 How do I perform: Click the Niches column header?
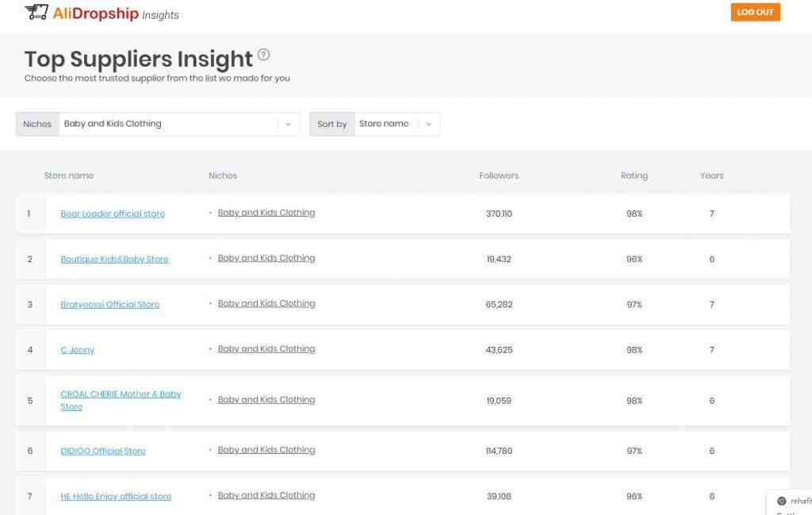223,175
